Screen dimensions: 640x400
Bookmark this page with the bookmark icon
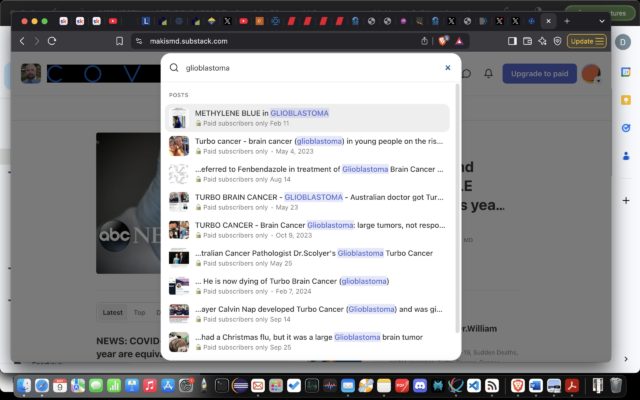click(119, 41)
